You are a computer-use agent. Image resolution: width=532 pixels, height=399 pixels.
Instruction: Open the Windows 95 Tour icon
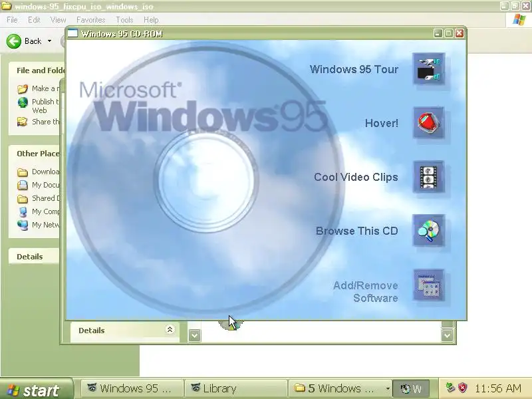tap(428, 69)
